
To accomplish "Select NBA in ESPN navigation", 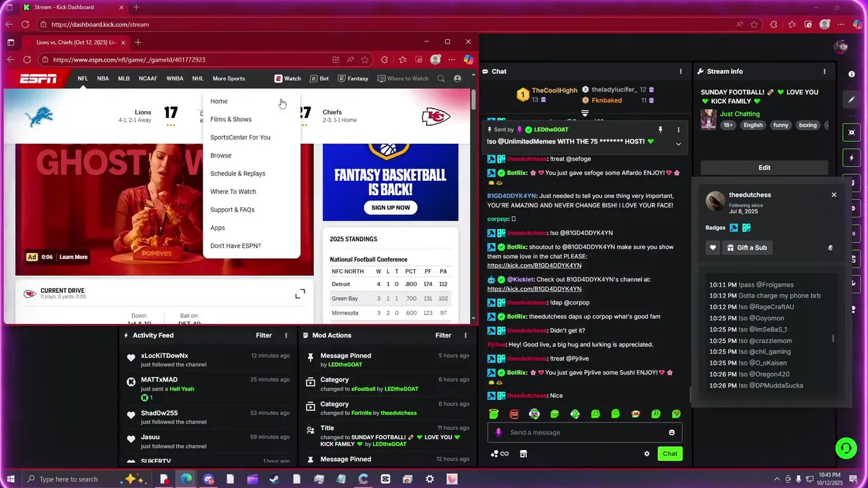I will pos(103,79).
